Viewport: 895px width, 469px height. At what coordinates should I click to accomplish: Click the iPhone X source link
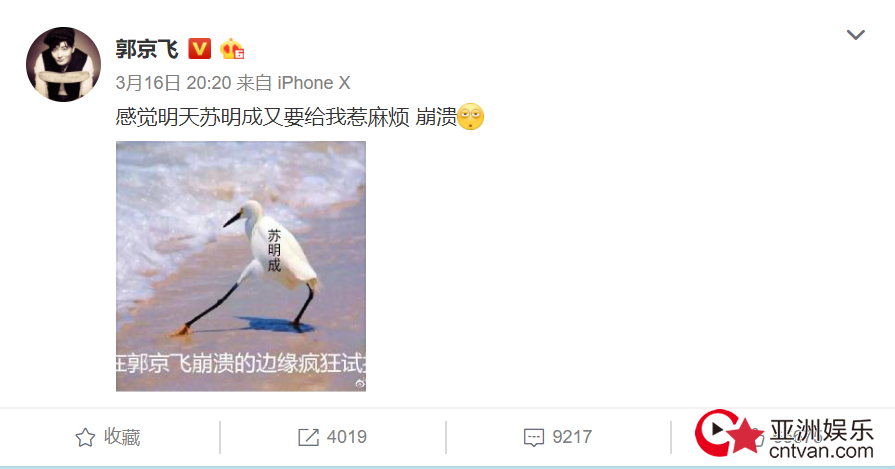click(313, 83)
